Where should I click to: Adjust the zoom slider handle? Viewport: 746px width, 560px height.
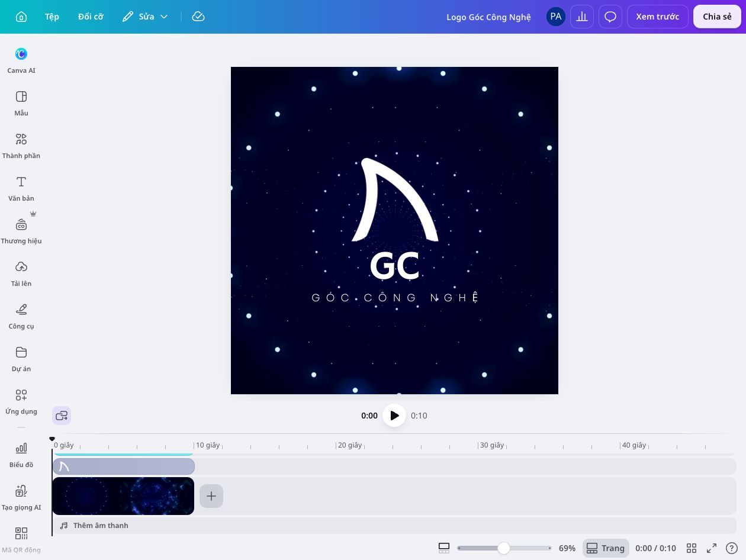click(503, 548)
